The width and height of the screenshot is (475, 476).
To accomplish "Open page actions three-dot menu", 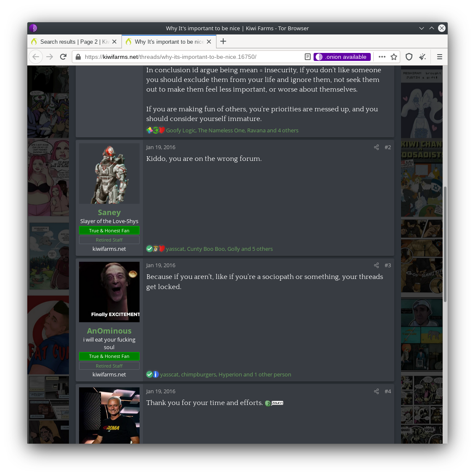I will [382, 57].
